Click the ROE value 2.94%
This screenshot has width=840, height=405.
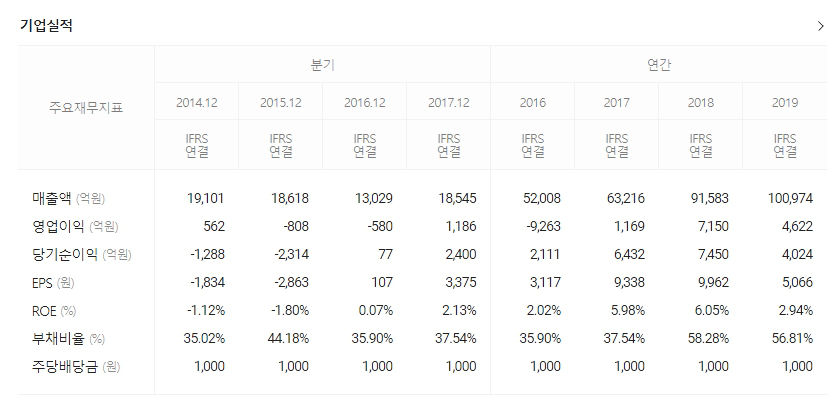tap(796, 310)
